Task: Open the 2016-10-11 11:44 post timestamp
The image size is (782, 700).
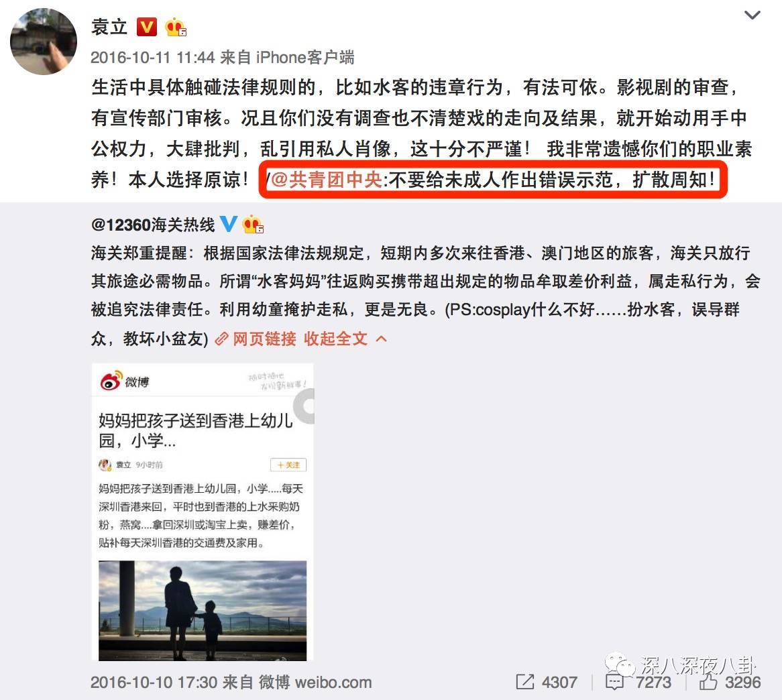Action: tap(153, 58)
